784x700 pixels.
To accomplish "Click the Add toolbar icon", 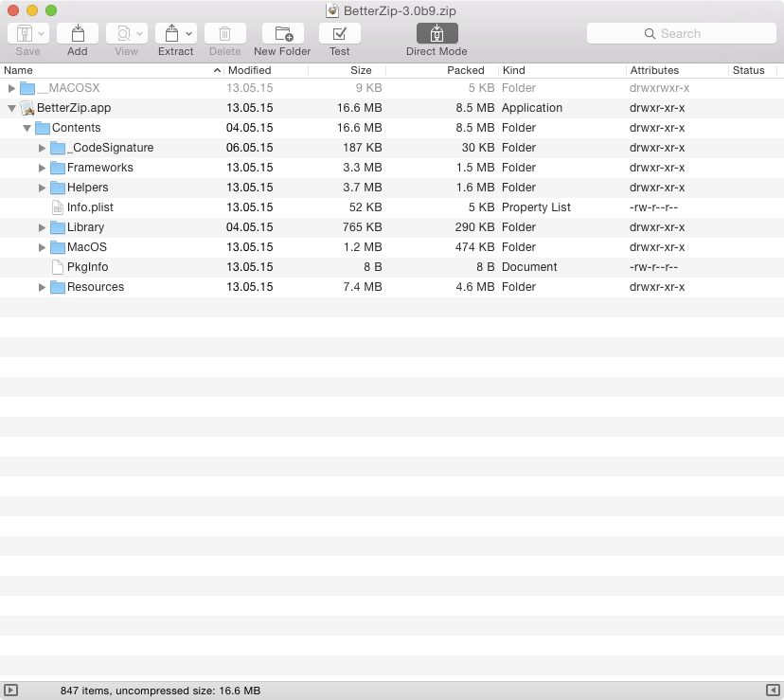I will 78,33.
